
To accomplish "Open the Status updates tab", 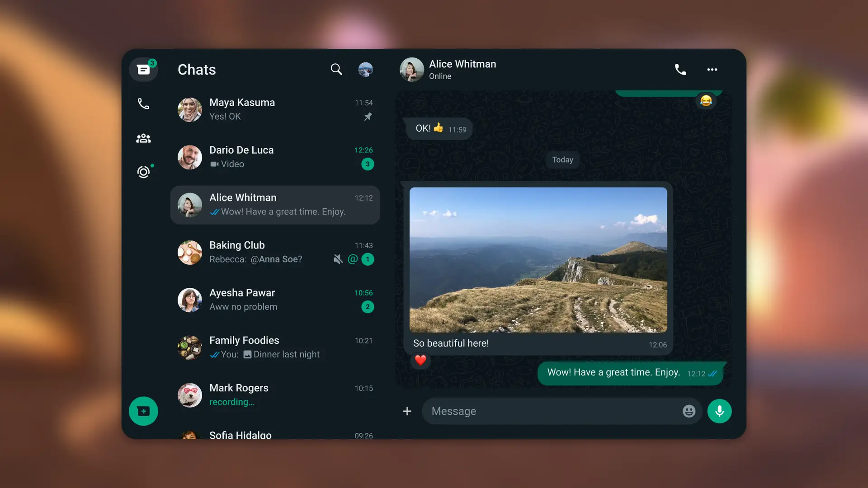I will tap(143, 172).
